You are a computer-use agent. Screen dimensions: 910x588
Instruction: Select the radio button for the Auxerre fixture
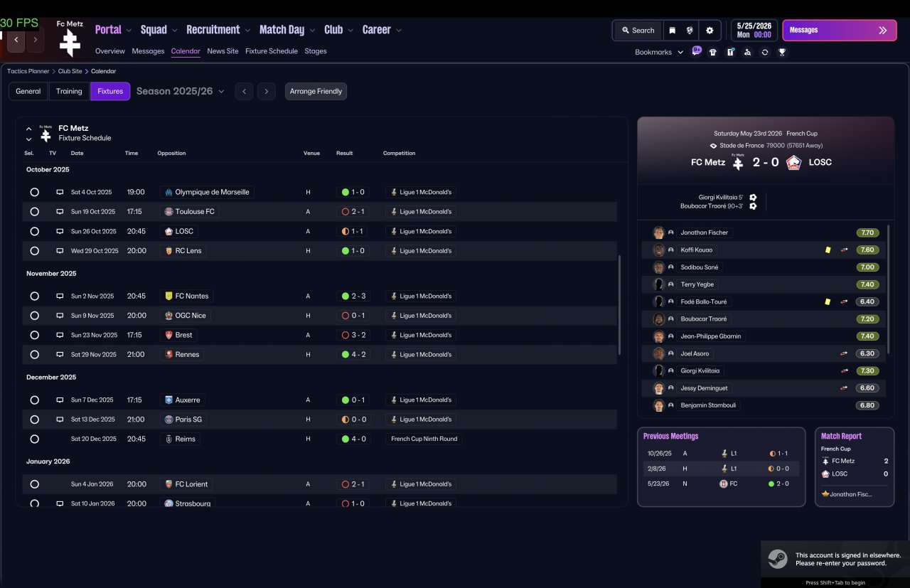click(34, 400)
